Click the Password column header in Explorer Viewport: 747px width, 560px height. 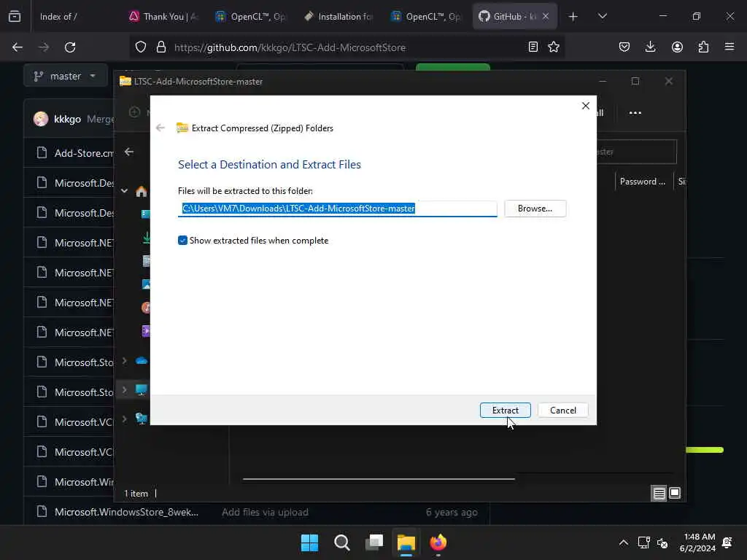642,182
